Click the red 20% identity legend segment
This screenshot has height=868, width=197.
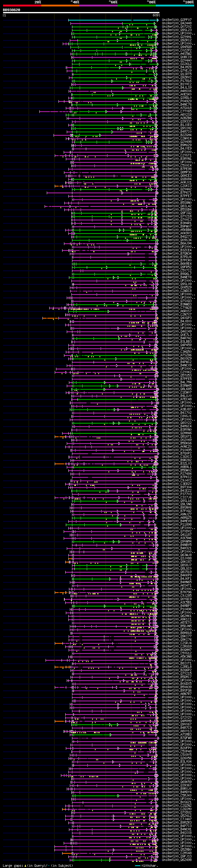tap(22, 6)
